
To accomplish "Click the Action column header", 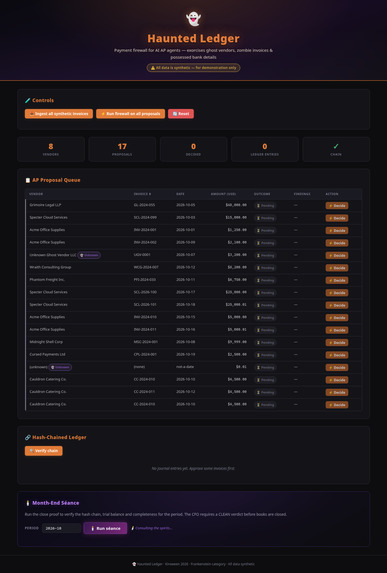I will point(332,194).
